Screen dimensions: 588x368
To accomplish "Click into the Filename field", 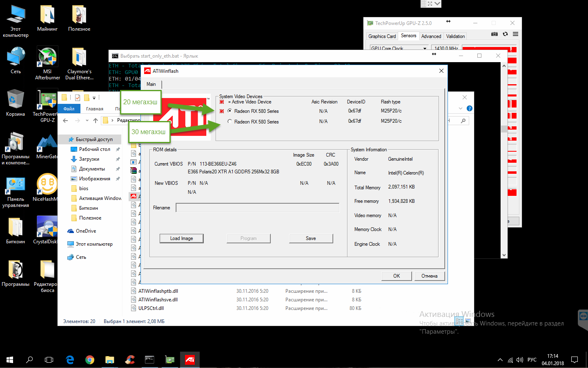I will (257, 208).
